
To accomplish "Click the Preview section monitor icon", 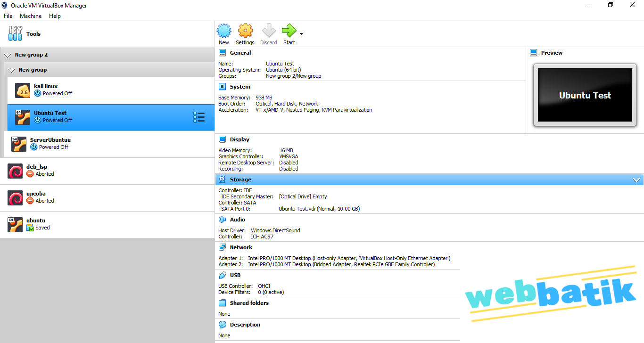I will pyautogui.click(x=534, y=53).
